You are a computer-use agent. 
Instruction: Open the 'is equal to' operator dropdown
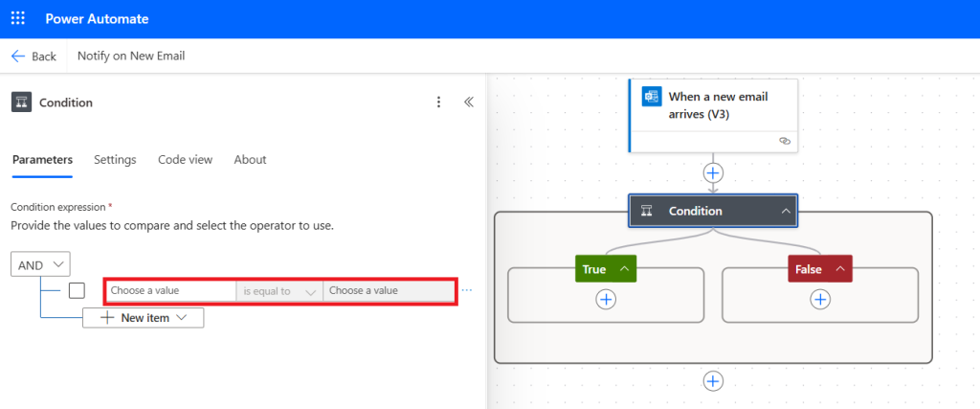(x=279, y=290)
